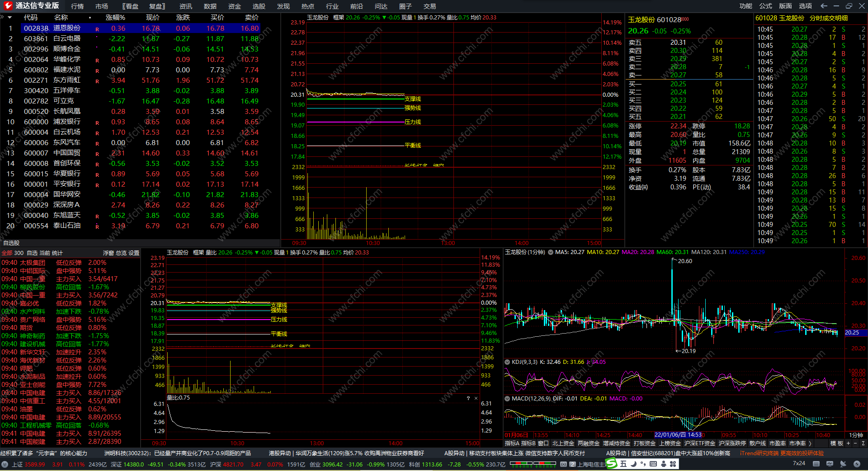The width and height of the screenshot is (868, 471).
Task: Click the lightning bolt icon in the status bar
Action: pyautogui.click(x=857, y=464)
